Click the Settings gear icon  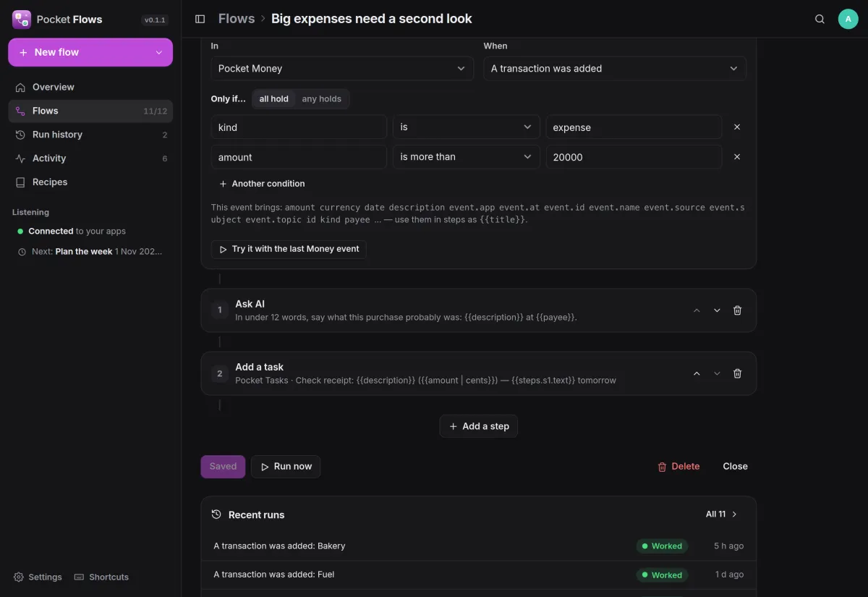[x=19, y=577]
